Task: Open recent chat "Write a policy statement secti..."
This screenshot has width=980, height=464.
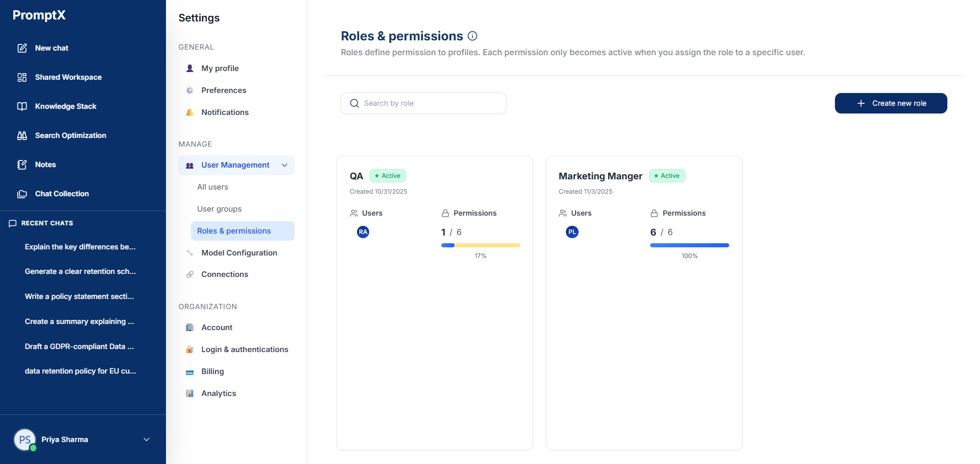Action: click(x=79, y=296)
